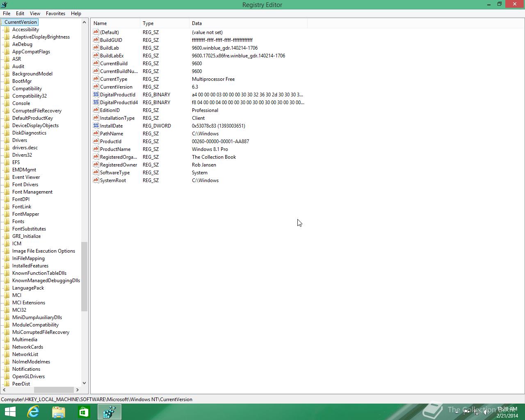Image resolution: width=525 pixels, height=420 pixels.
Task: Click tree horizontal scroll right arrow
Action: pos(77,390)
